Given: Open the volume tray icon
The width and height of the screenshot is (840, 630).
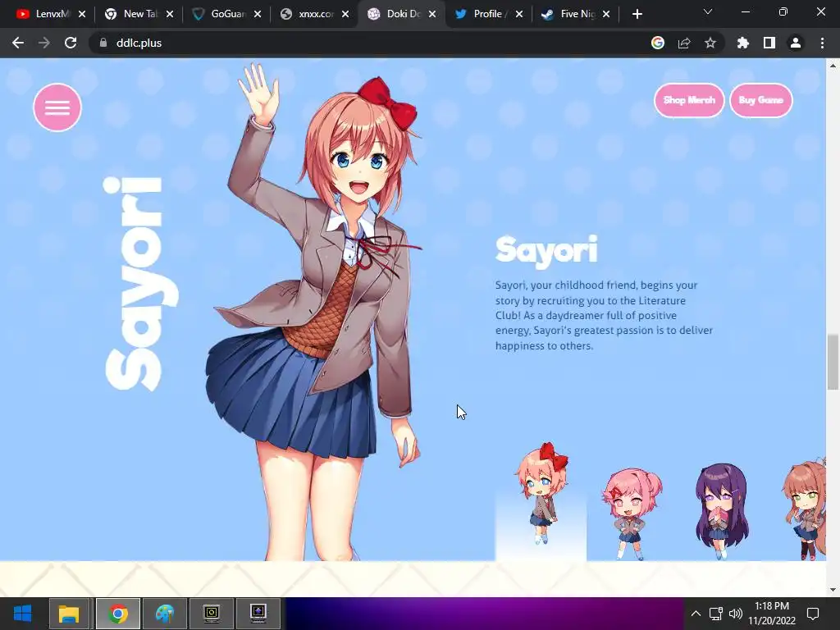Looking at the screenshot, I should coord(736,614).
